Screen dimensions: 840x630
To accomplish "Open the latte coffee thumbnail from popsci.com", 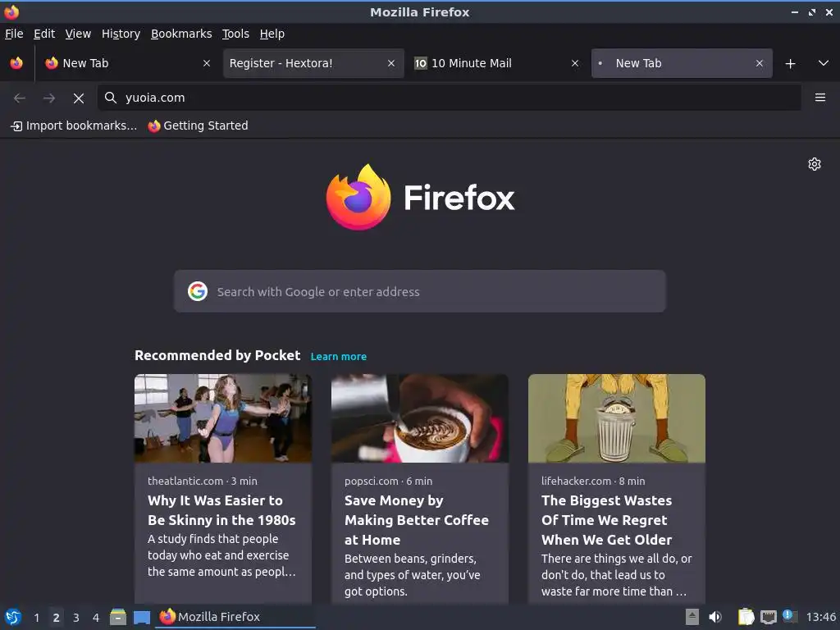I will (419, 418).
